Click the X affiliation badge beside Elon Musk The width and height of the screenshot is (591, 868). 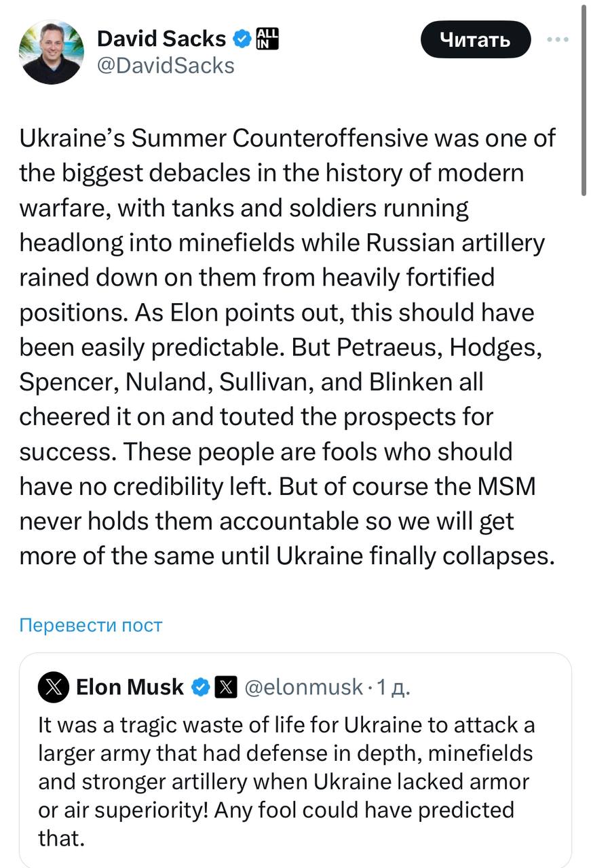pyautogui.click(x=225, y=687)
